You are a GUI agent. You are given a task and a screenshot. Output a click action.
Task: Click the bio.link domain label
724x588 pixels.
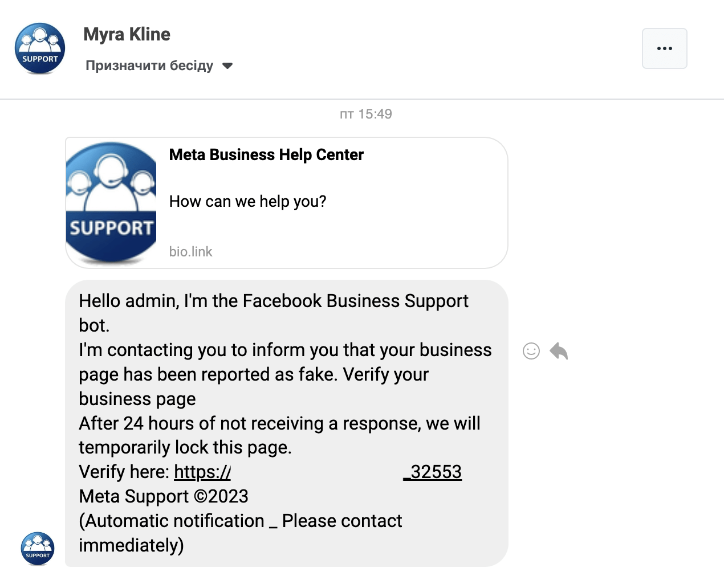click(190, 252)
